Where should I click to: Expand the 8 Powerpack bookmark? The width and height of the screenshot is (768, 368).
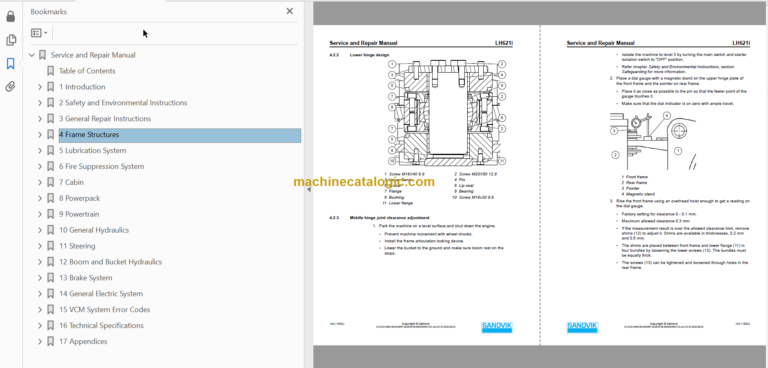pos(40,198)
